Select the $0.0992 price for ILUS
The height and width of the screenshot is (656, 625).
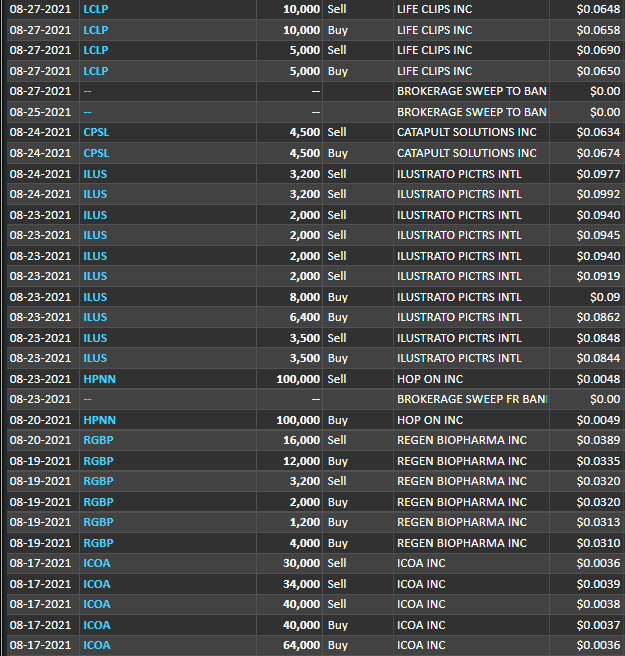tap(598, 194)
